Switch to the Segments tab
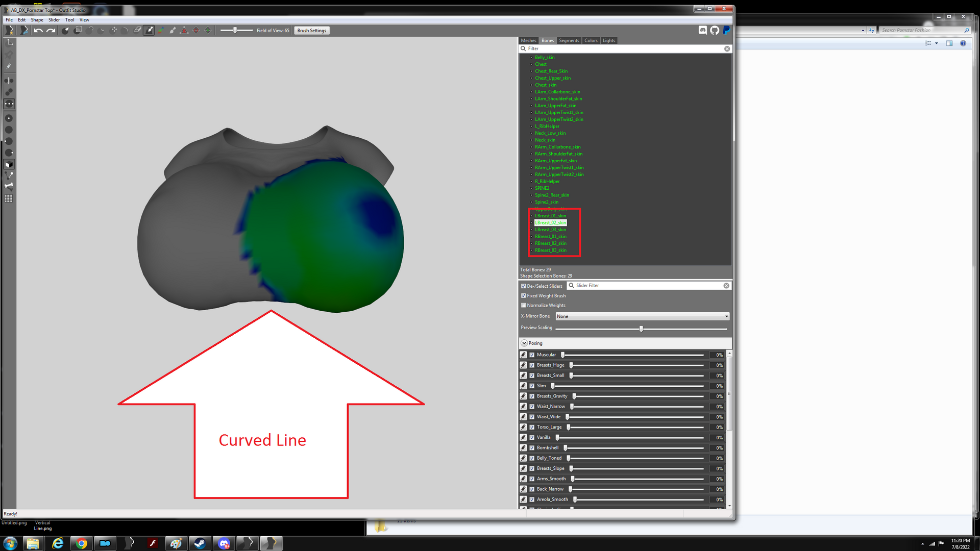980x551 pixels. (x=569, y=40)
